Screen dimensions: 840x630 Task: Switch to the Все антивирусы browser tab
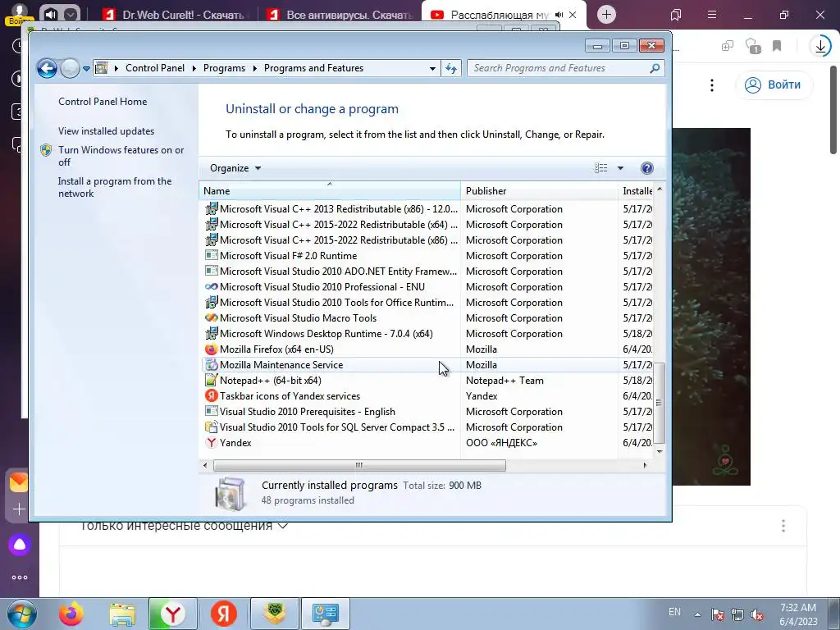[340, 15]
